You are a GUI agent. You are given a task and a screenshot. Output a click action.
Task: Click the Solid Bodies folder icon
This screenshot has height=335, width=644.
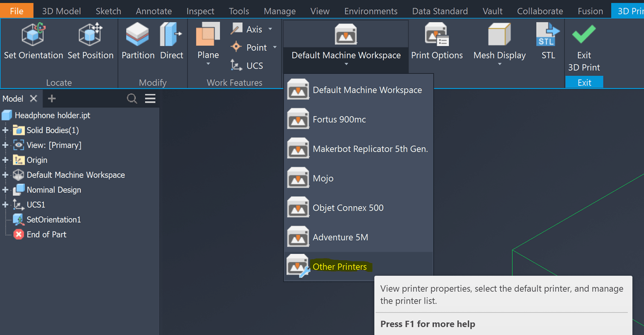click(18, 130)
